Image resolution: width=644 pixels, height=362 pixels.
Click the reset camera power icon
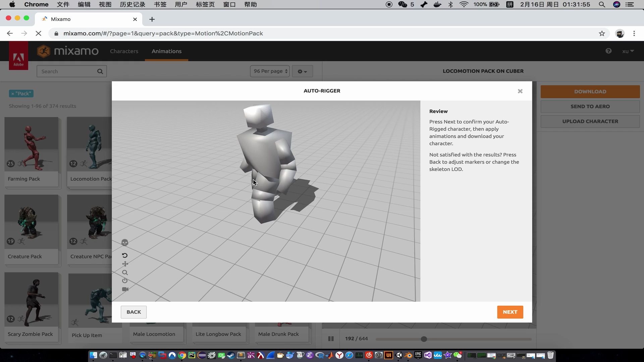point(125,281)
